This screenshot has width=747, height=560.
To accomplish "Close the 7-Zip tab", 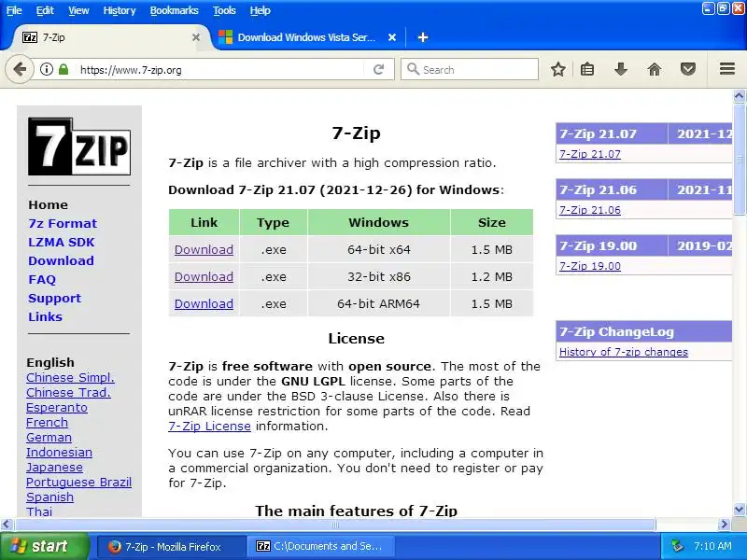I will coord(196,37).
